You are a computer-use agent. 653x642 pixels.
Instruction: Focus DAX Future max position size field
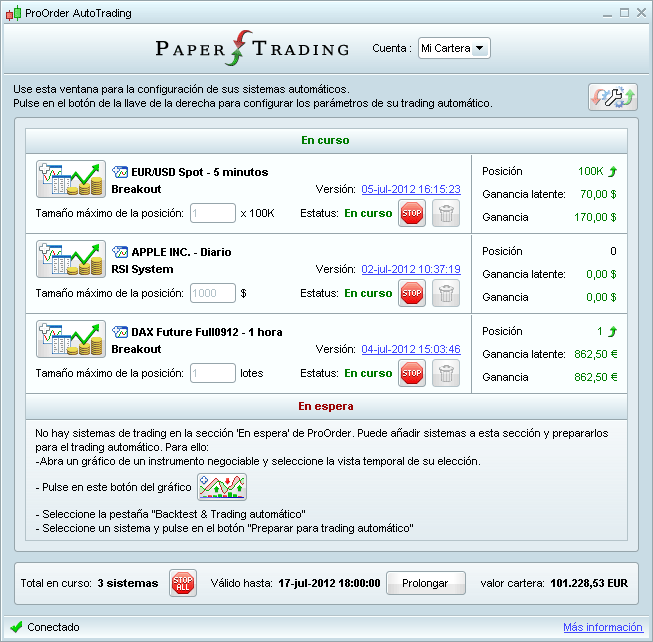point(213,373)
